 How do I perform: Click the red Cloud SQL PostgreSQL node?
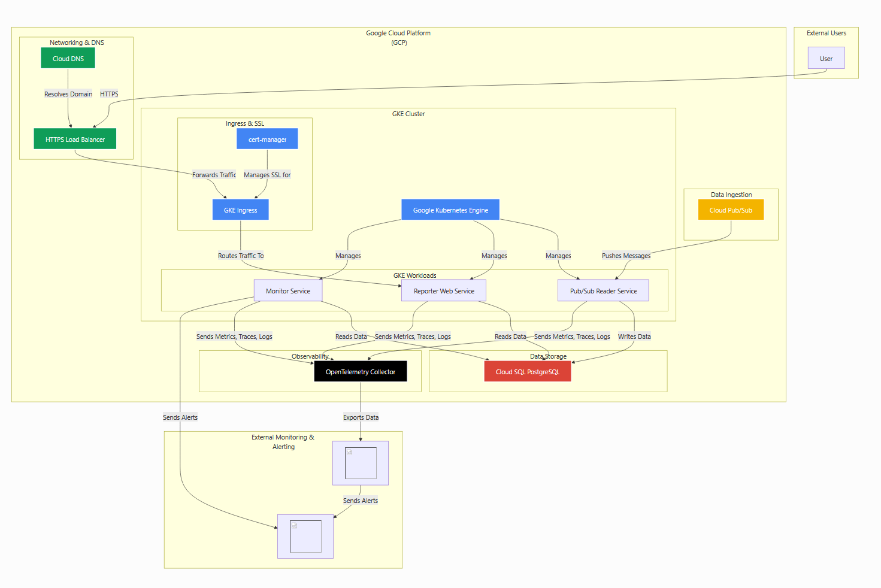tap(528, 371)
